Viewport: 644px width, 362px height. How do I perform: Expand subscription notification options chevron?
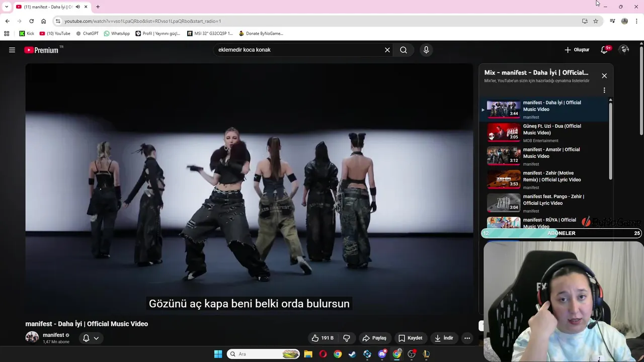[96, 338]
